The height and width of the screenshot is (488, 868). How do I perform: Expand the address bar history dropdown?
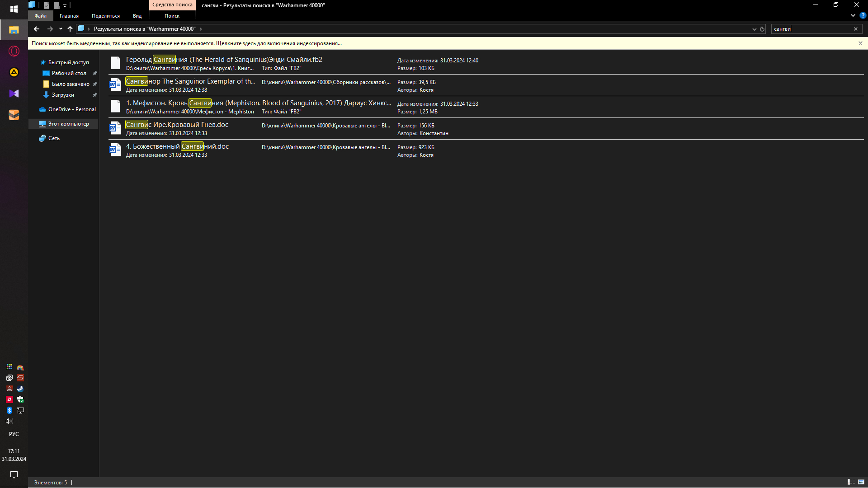click(754, 29)
